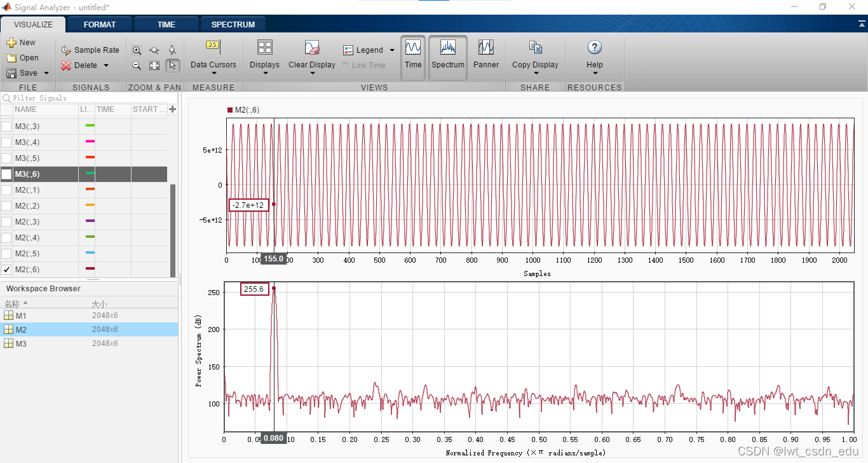The image size is (868, 463).
Task: Click the 0.080 spectrum cursor marker
Action: tap(273, 438)
